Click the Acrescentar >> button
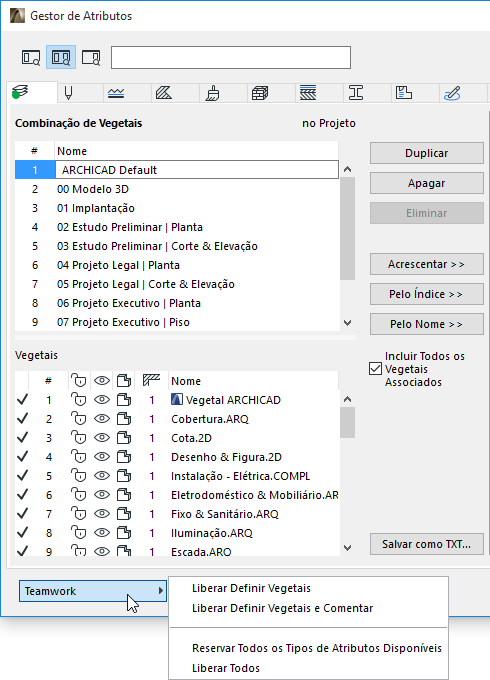The width and height of the screenshot is (490, 680). (x=427, y=264)
